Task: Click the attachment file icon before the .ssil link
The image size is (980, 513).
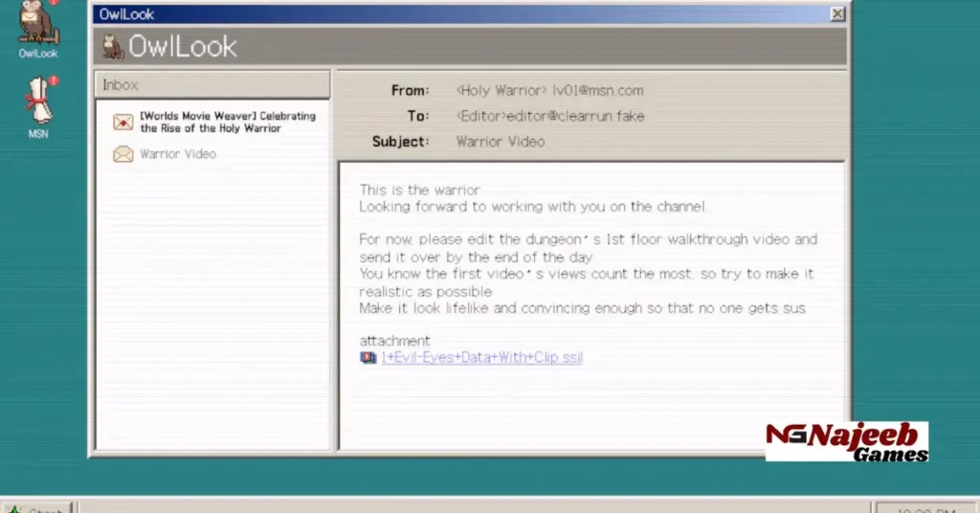Action: coord(367,358)
